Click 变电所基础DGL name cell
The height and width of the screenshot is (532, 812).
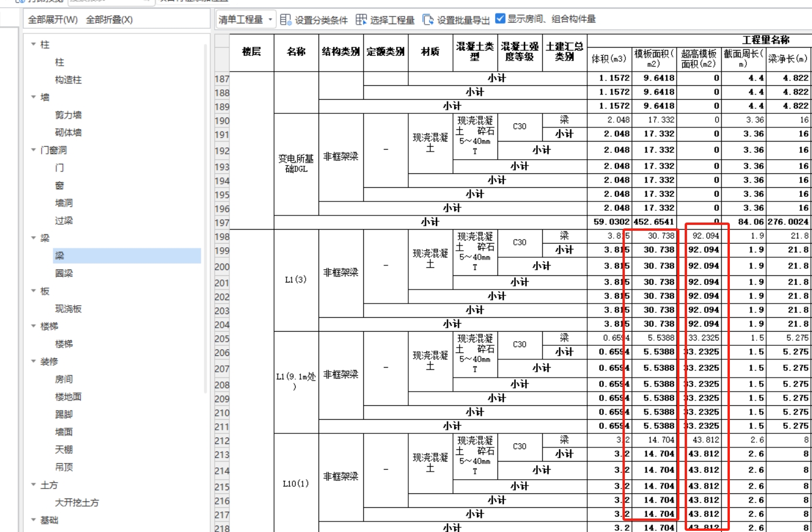(296, 164)
